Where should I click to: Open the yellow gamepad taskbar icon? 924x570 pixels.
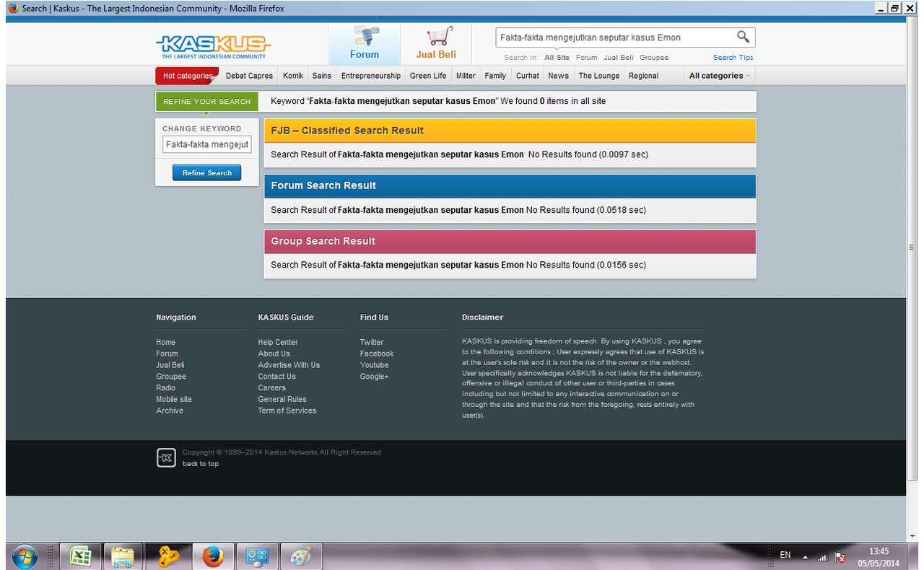tap(168, 556)
